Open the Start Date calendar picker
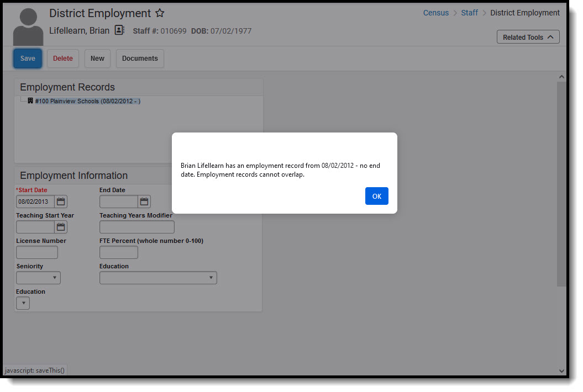This screenshot has width=583, height=392. [61, 202]
